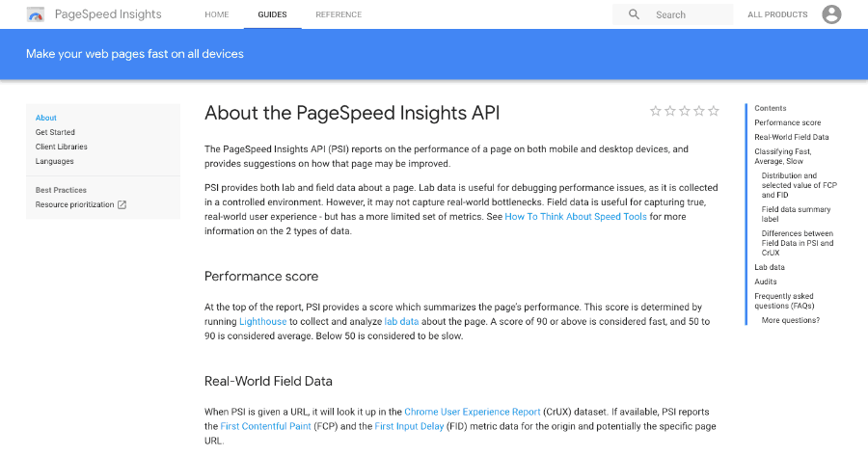
Task: Rate the page one star
Action: tap(656, 111)
